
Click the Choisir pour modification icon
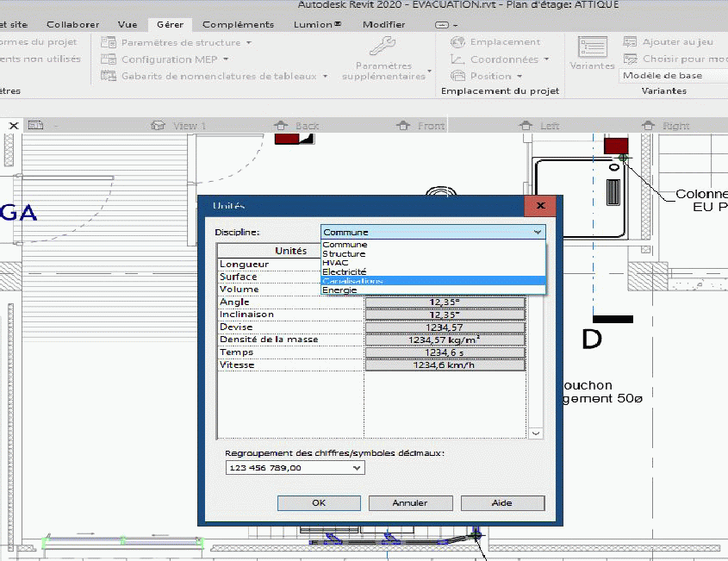[630, 59]
